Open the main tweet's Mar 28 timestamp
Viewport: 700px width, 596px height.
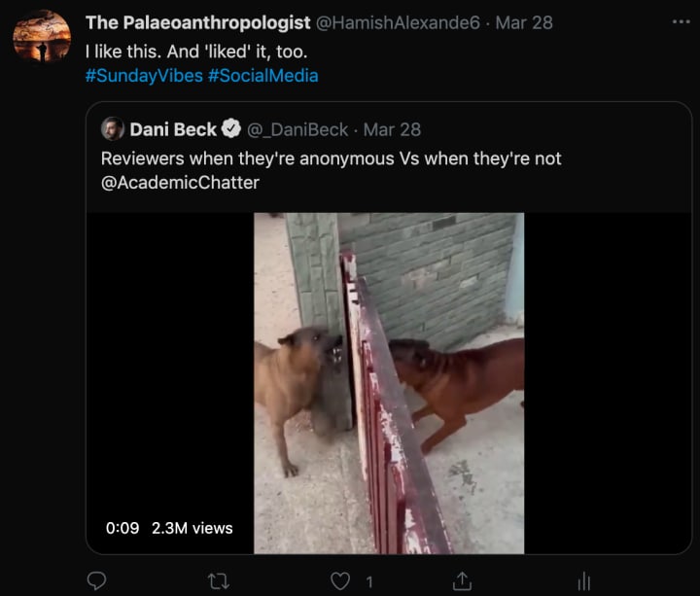(524, 22)
